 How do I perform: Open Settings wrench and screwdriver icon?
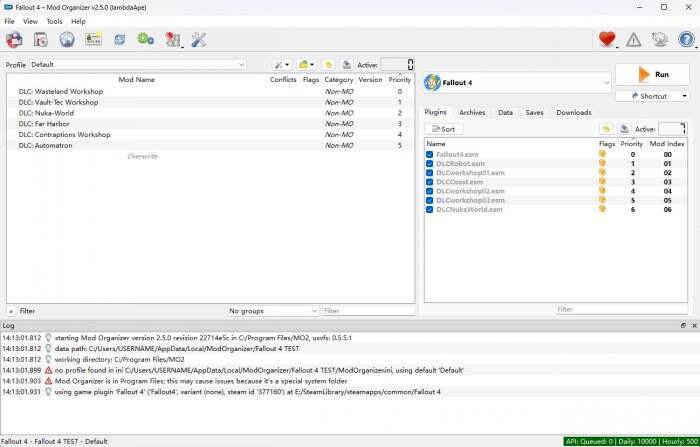tap(199, 40)
